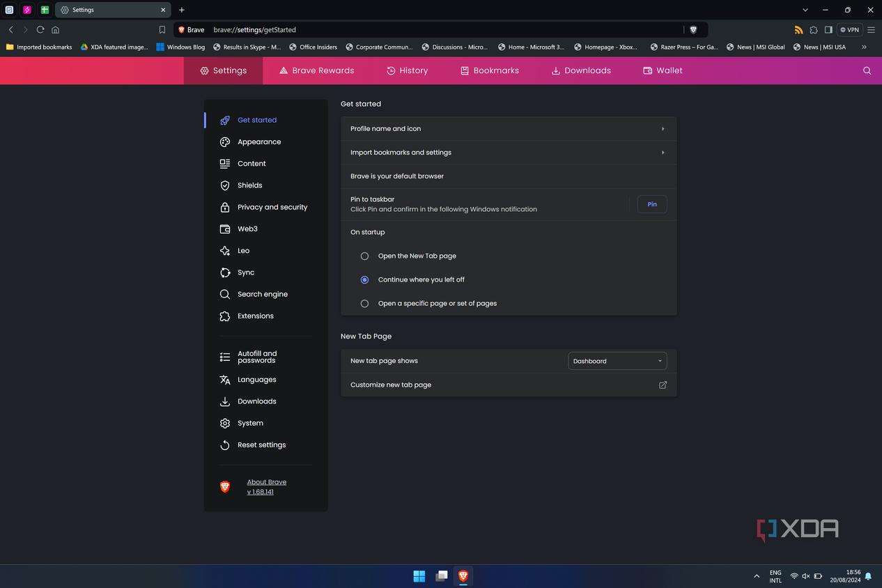Viewport: 882px width, 588px height.
Task: Select Continue where you left off option
Action: (364, 279)
